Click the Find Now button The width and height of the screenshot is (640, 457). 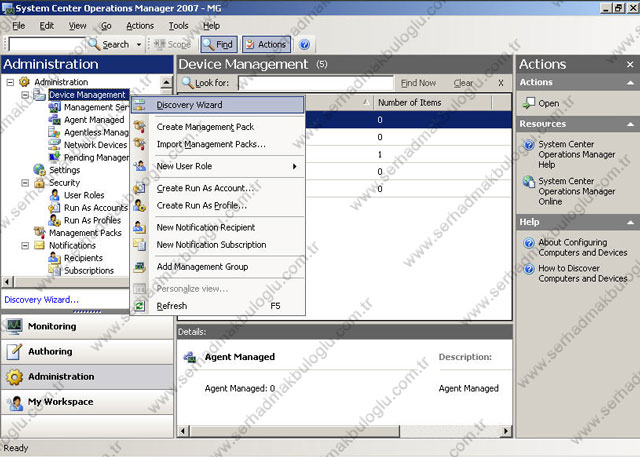[418, 83]
